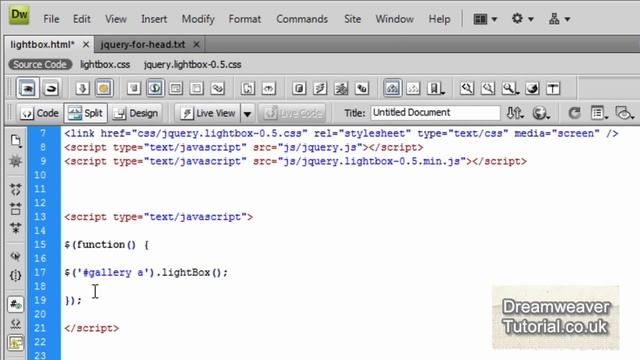Open View Options dropdown in document toolbar

click(599, 113)
